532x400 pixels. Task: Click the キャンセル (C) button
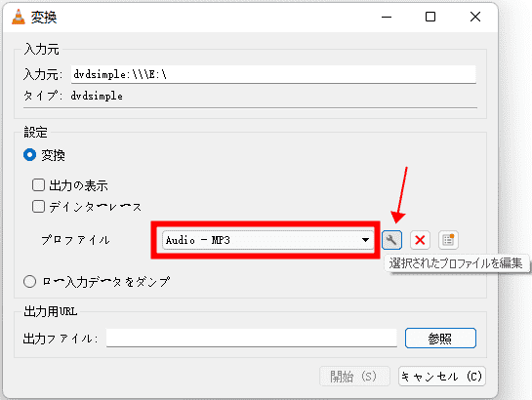point(442,376)
